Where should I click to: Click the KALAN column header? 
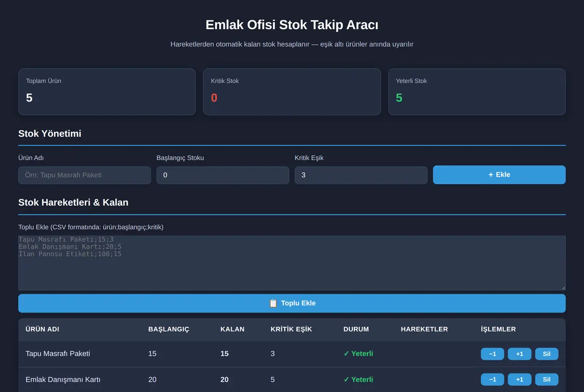click(233, 329)
